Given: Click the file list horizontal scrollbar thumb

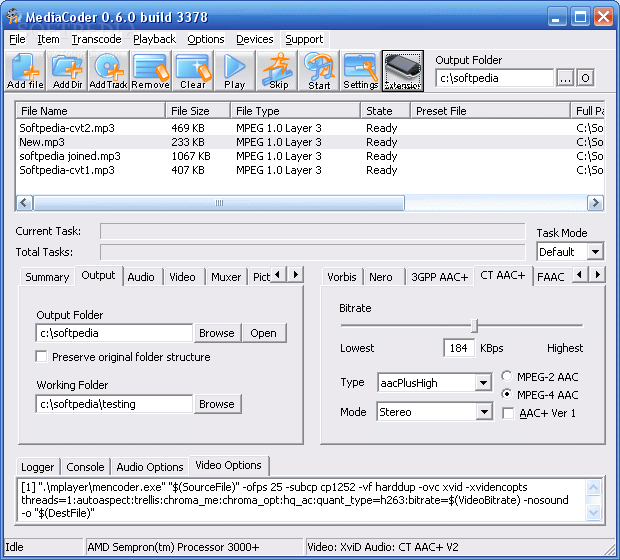Looking at the screenshot, I should pos(219,203).
